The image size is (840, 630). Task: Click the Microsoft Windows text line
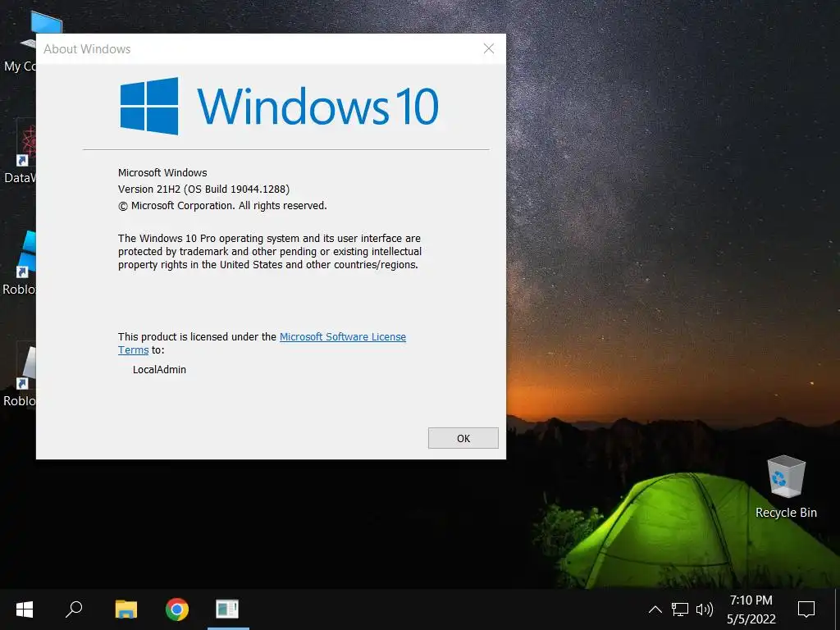click(162, 172)
